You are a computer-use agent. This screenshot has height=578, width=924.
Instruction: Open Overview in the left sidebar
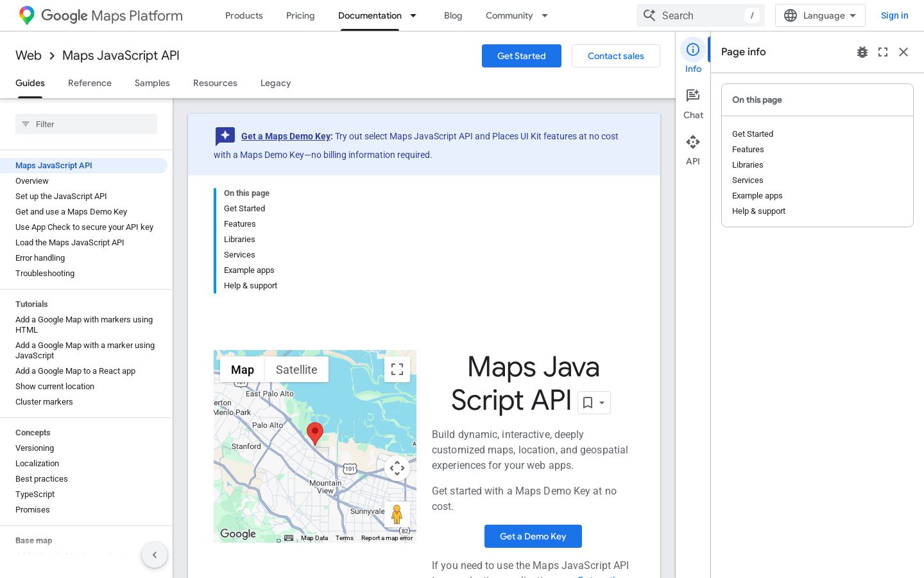[32, 181]
